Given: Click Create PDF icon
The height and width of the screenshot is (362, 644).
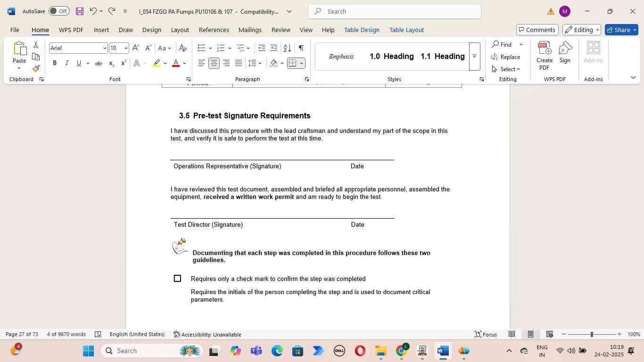Looking at the screenshot, I should pos(544,56).
